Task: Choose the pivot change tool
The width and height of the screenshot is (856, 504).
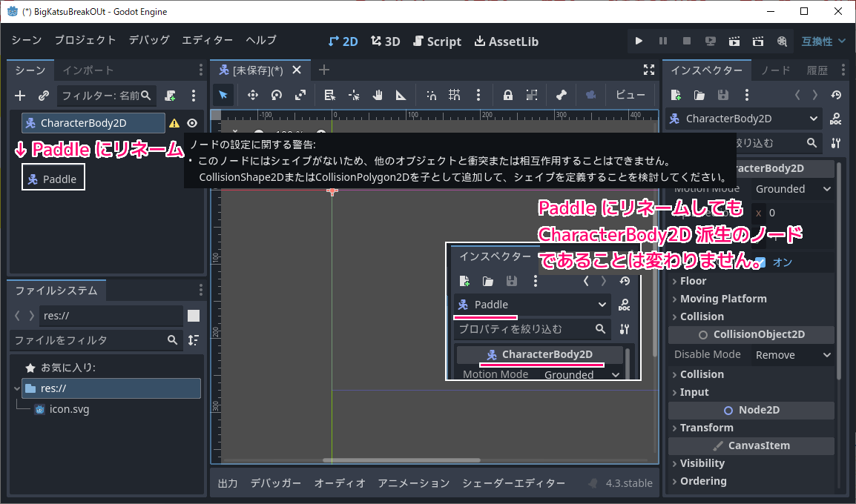Action: coord(354,95)
